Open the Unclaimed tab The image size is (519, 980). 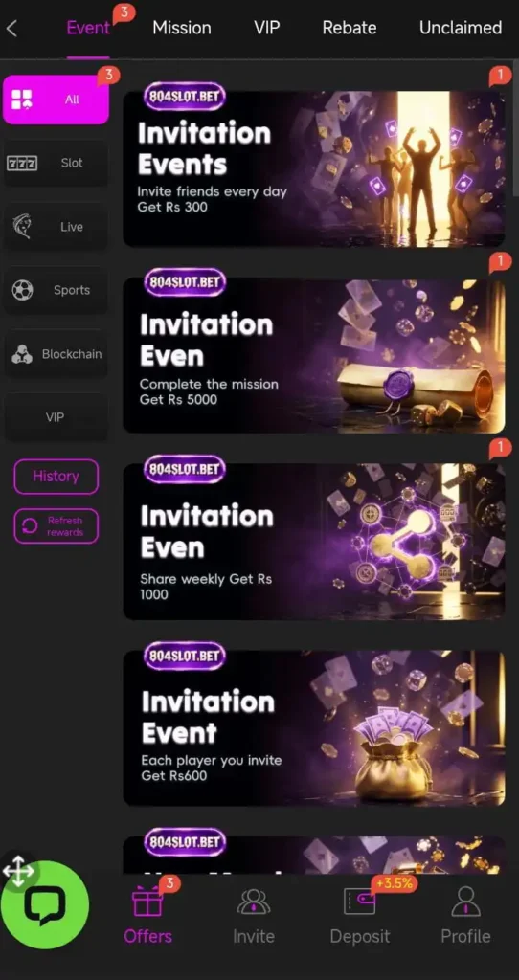(x=461, y=28)
